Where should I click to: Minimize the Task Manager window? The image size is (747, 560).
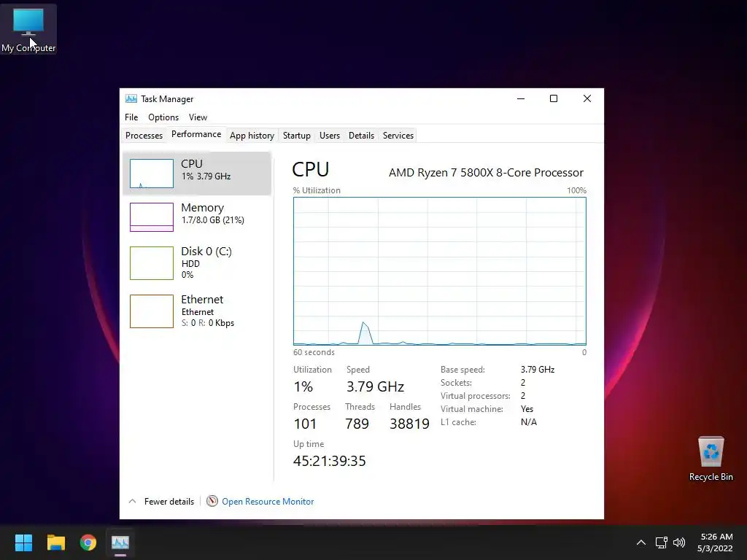pos(521,98)
